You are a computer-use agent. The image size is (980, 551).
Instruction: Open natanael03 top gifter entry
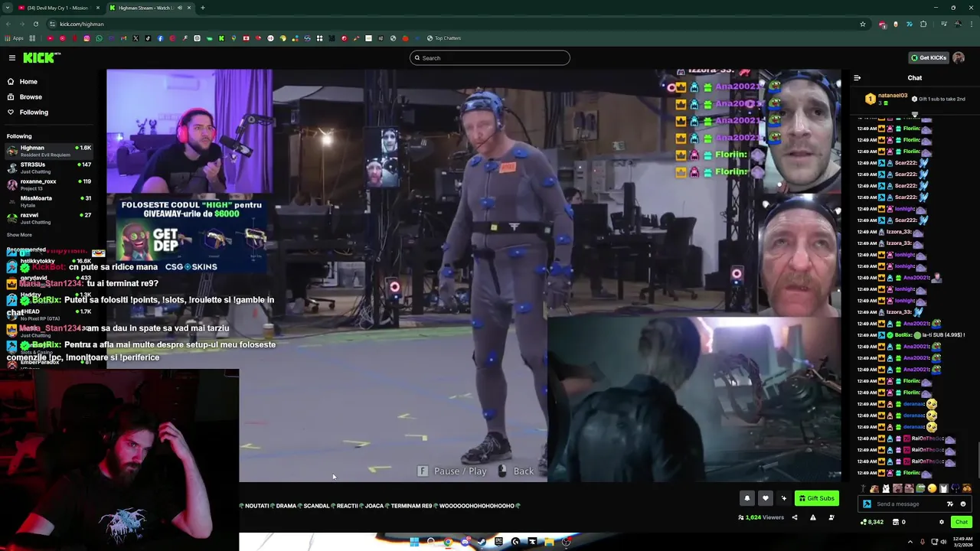point(887,99)
